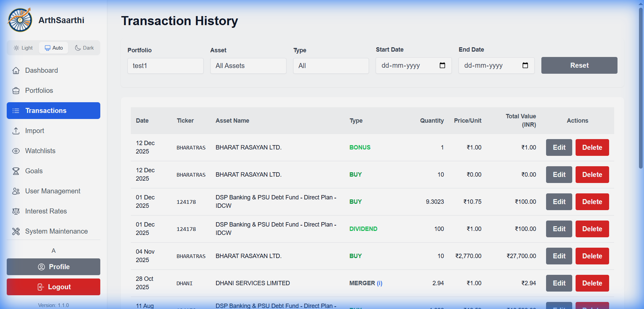Open the transaction Type filter dropdown
This screenshot has height=309, width=644.
331,66
